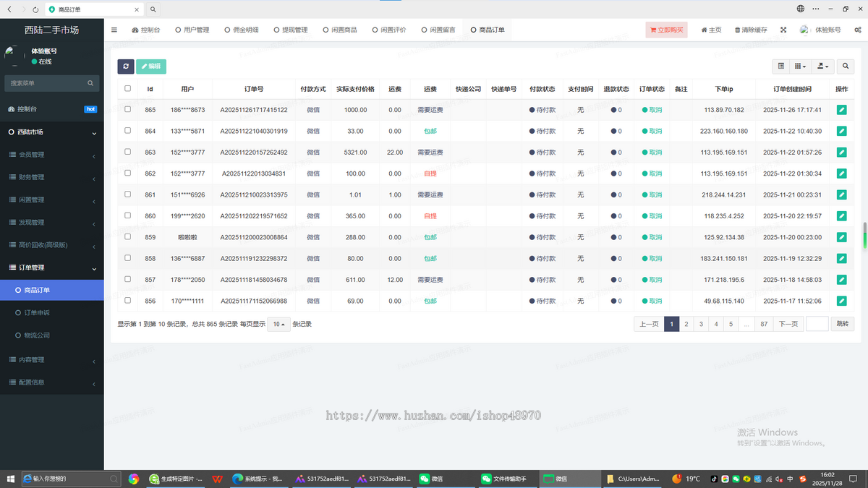868x488 pixels.
Task: Tick the checkbox beside order 856
Action: pyautogui.click(x=127, y=301)
